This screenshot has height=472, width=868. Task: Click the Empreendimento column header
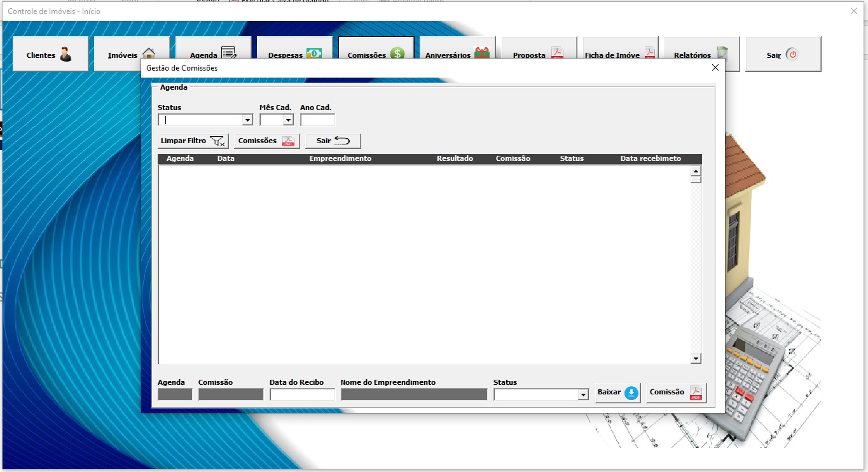coord(340,158)
